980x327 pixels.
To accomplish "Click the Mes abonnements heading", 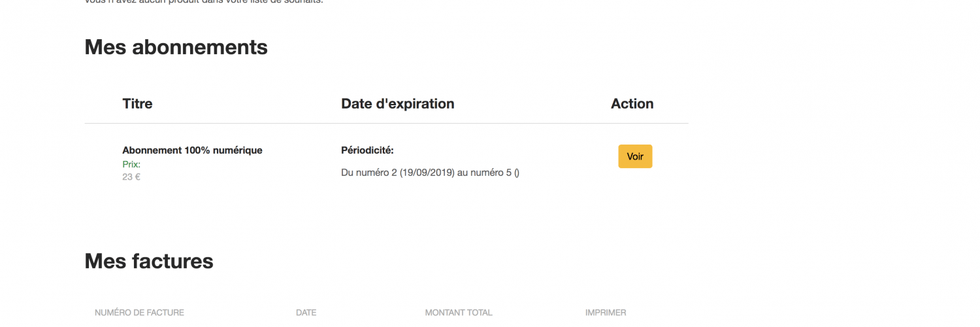I will 176,47.
